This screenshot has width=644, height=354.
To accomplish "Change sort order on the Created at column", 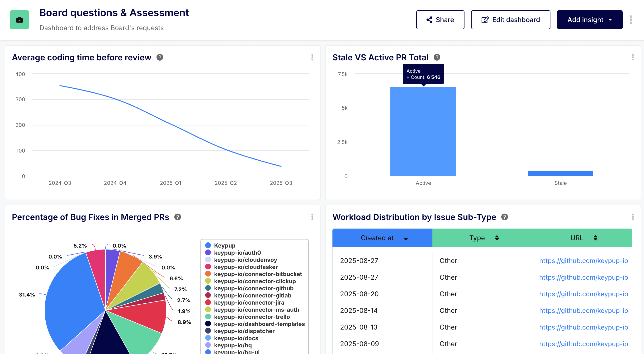I will click(x=406, y=239).
